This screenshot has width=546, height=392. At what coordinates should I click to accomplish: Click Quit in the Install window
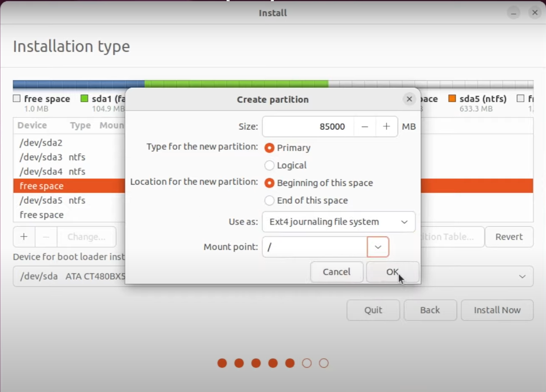tap(373, 310)
